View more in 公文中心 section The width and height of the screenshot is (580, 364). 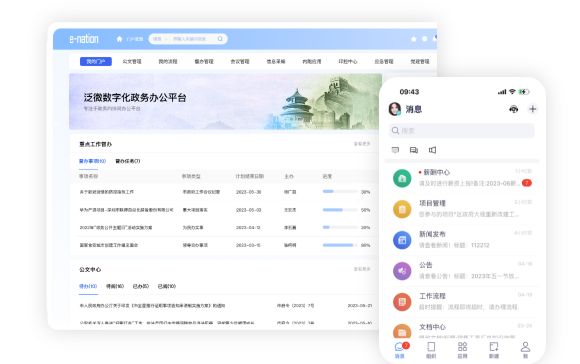pos(362,269)
